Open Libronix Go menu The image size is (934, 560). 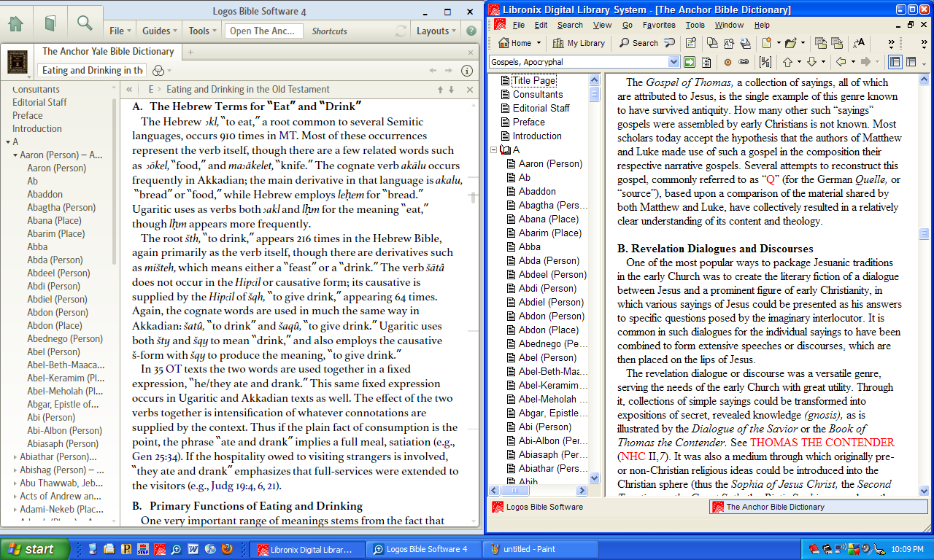click(628, 25)
